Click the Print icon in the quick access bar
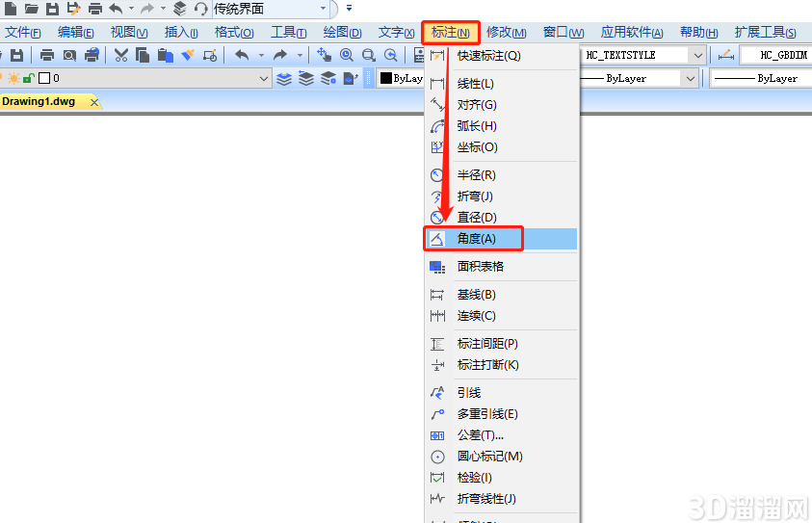 (95, 9)
